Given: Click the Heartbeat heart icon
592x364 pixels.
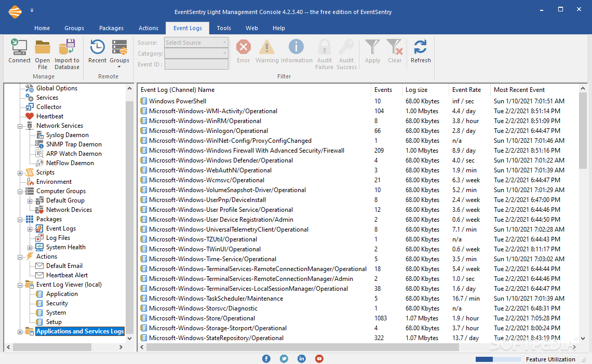Looking at the screenshot, I should (30, 116).
